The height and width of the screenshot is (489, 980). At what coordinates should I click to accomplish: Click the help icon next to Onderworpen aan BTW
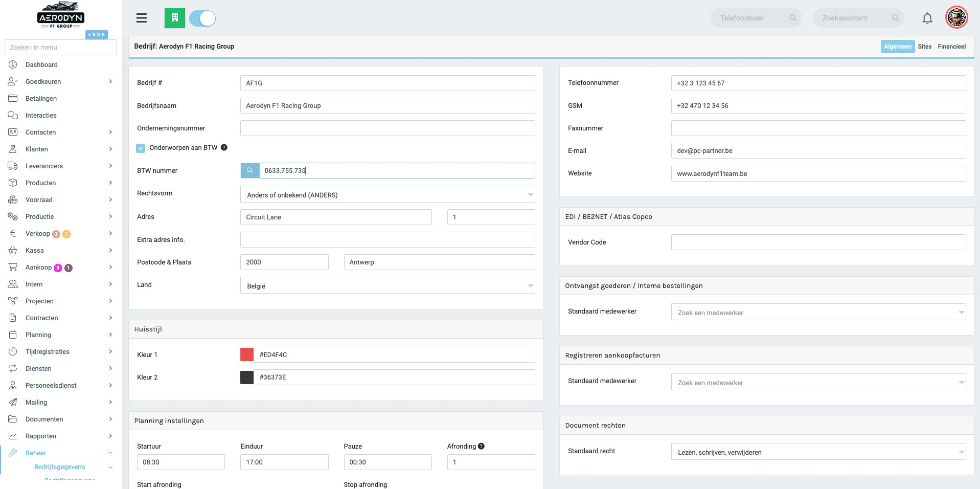pos(224,147)
